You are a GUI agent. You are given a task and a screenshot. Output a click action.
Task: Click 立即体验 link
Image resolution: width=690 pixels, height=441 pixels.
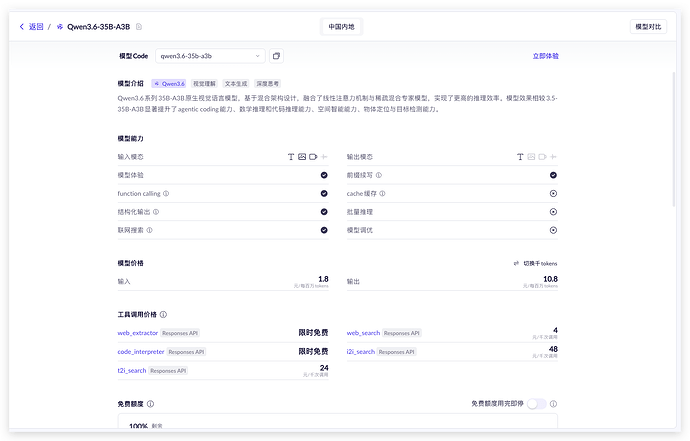[545, 56]
